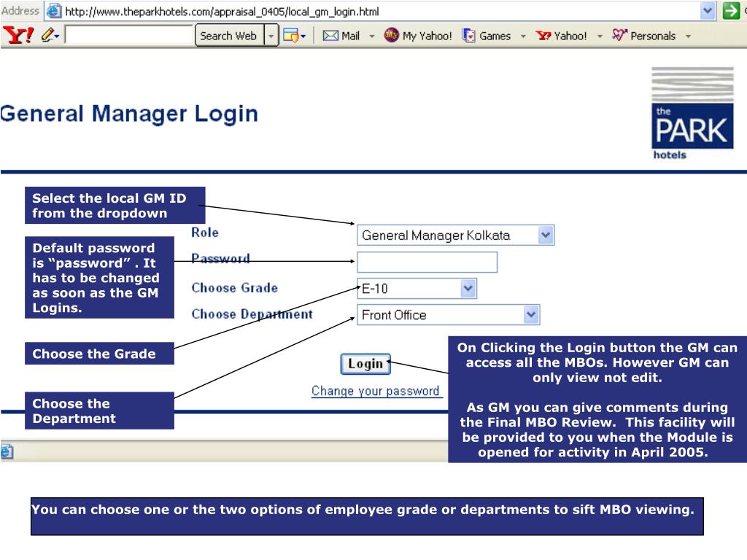Click the page icon in address bar
This screenshot has width=747, height=560.
tap(54, 10)
